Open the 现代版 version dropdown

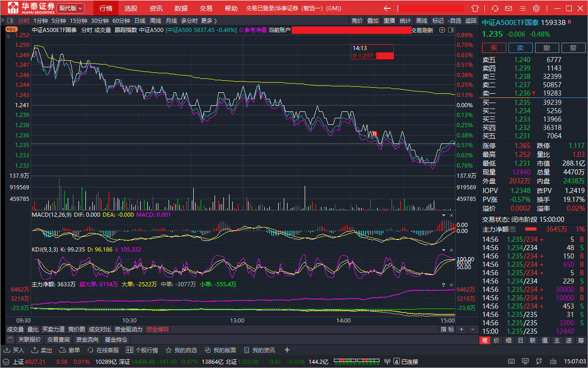pos(71,8)
